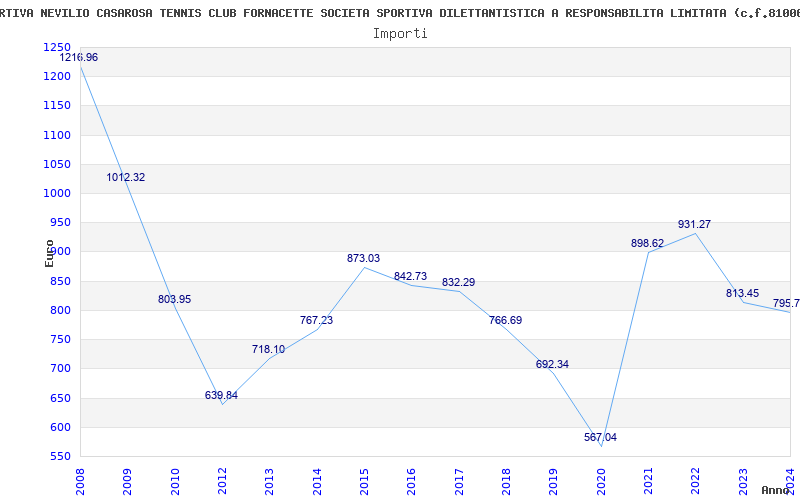
Task: Select the 766.69 data label
Action: pyautogui.click(x=505, y=320)
